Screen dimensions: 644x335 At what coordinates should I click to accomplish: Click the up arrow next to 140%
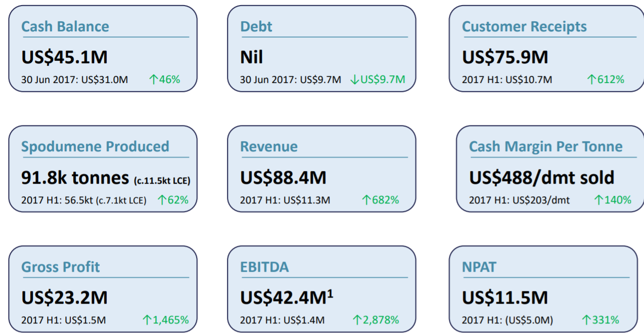(599, 200)
